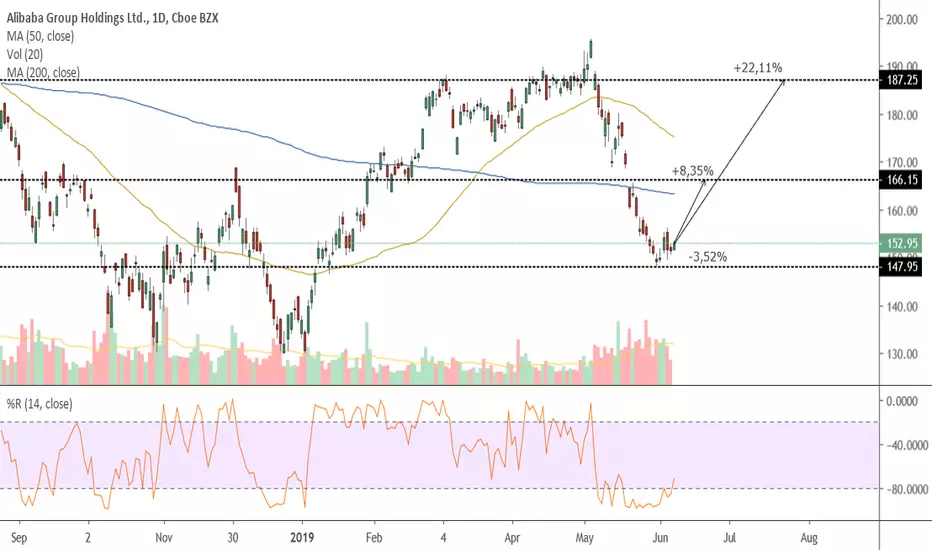The width and height of the screenshot is (932, 550).
Task: Click the 180.00 price axis value
Action: coord(902,115)
